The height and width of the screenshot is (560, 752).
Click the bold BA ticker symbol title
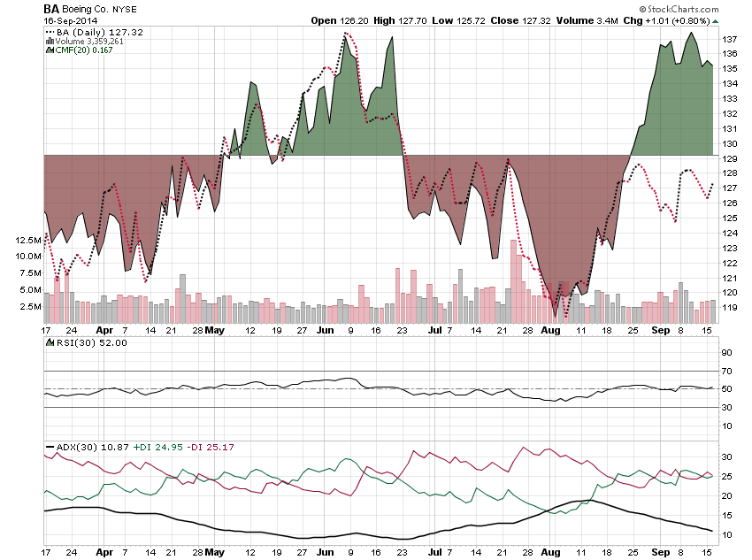[51, 9]
